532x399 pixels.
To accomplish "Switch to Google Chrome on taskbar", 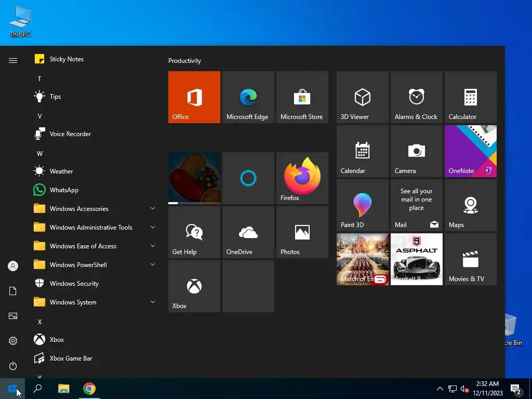I will 89,389.
